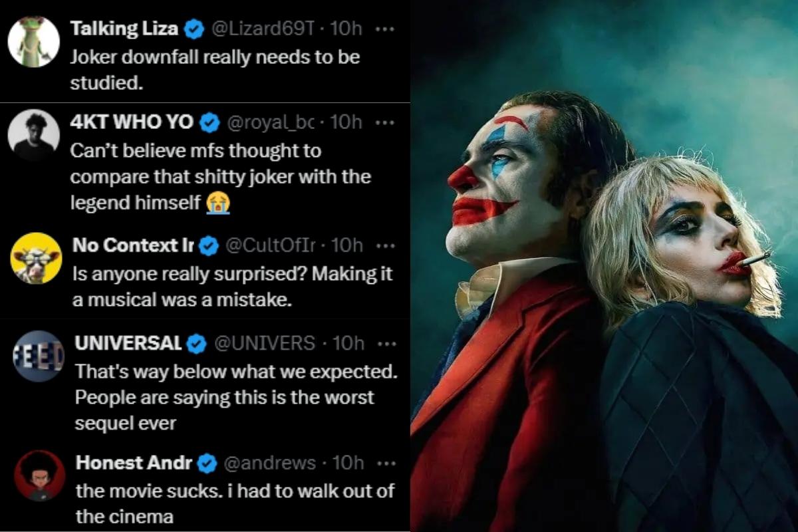
Task: Open more options on Honest Andr's tweet
Action: pos(386,463)
